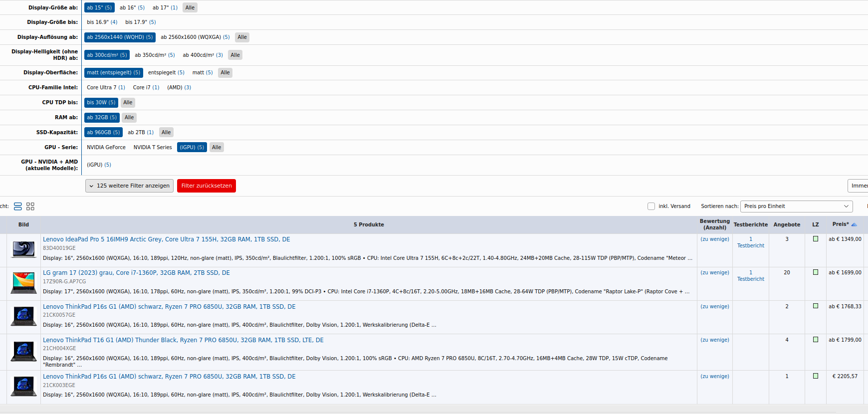The width and height of the screenshot is (868, 414).
Task: Select ab 2TB SSD filter
Action: pyautogui.click(x=141, y=132)
